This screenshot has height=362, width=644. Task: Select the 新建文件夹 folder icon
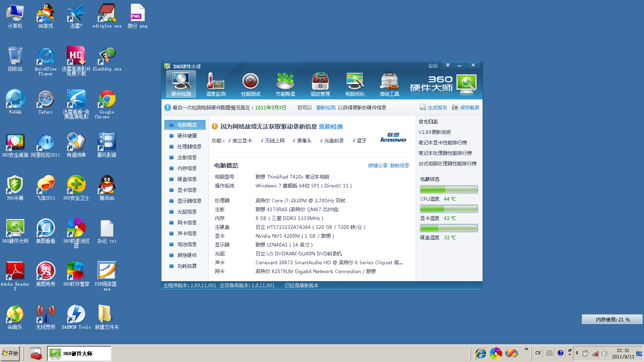coord(107,317)
